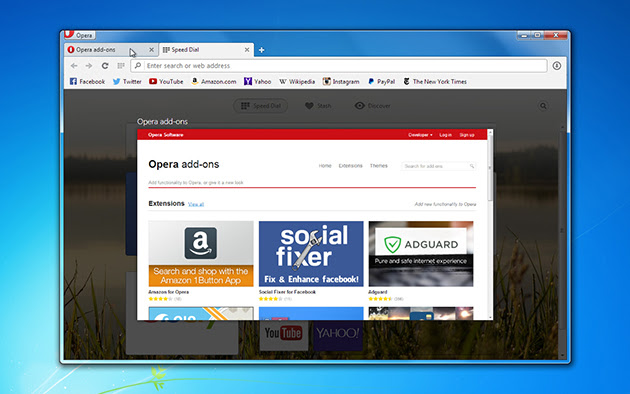
Task: Open new tab with plus icon
Action: point(262,50)
